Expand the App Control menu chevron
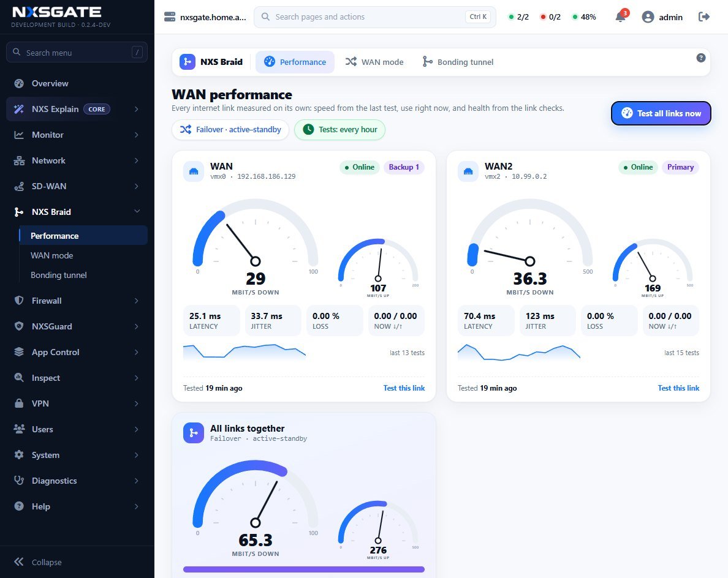The width and height of the screenshot is (728, 578). pyautogui.click(x=137, y=352)
